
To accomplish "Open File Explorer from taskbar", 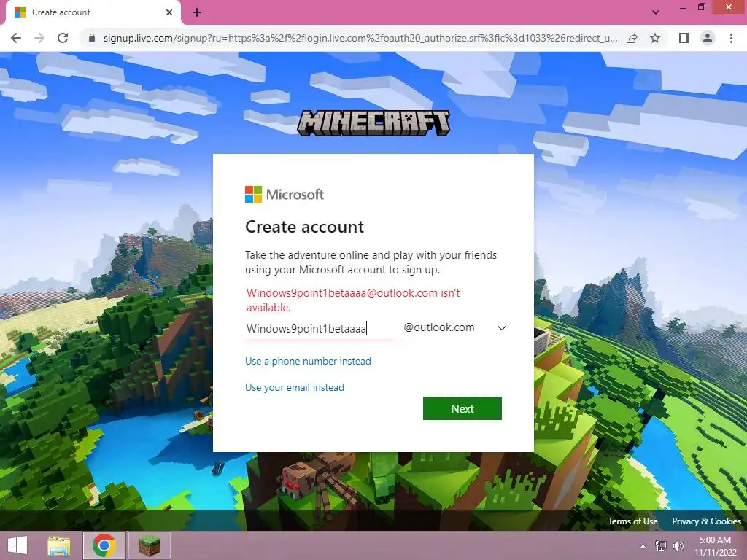I will pos(60,545).
